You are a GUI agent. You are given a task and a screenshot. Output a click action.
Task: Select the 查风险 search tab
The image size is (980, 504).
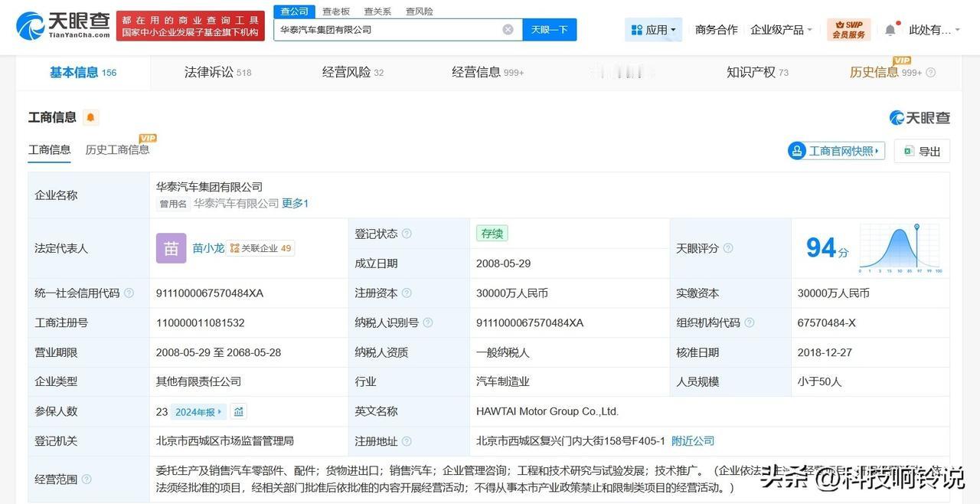[420, 11]
